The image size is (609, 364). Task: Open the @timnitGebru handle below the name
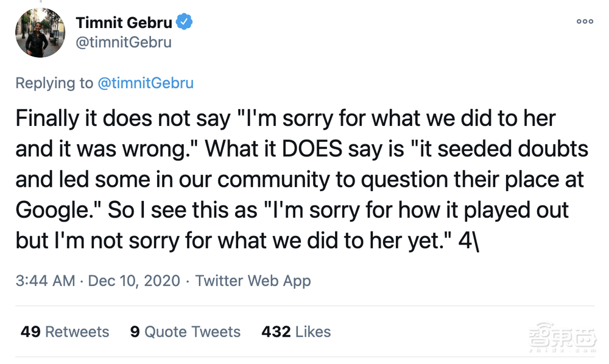tap(123, 43)
